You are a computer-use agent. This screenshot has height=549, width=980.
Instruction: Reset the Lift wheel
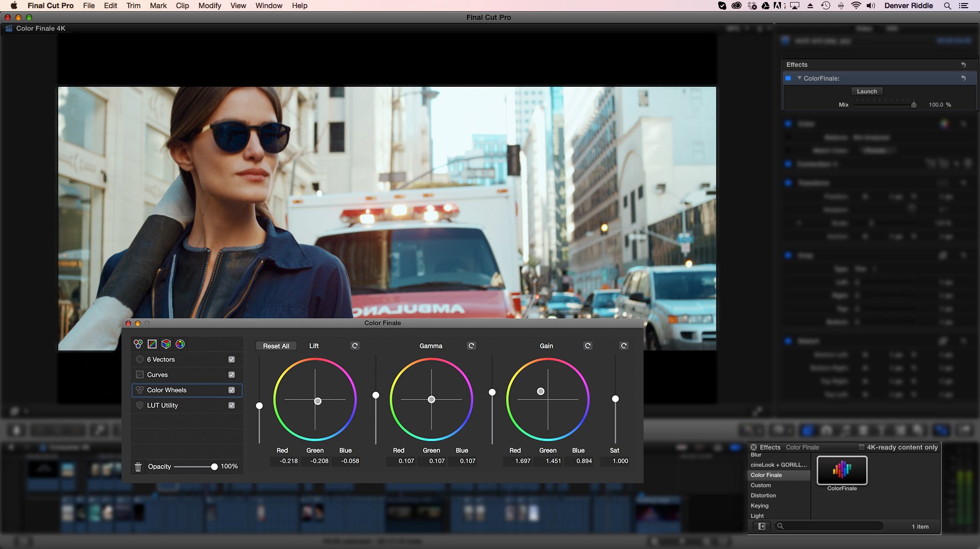tap(355, 346)
